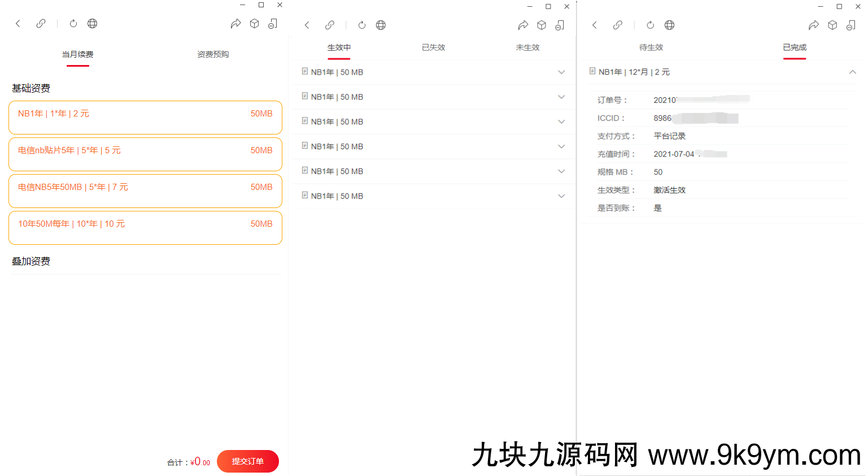Click the copy link icon in 生效中 window

pos(330,25)
